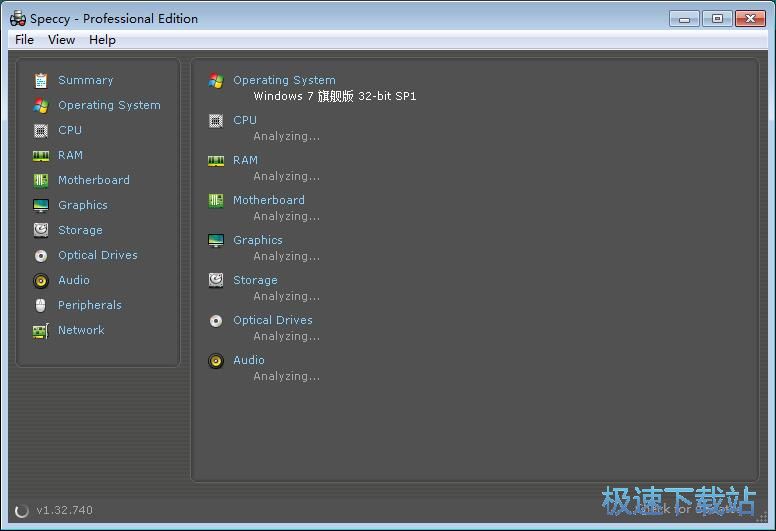
Task: Click the Peripherals mouse icon in sidebar
Action: pos(41,305)
